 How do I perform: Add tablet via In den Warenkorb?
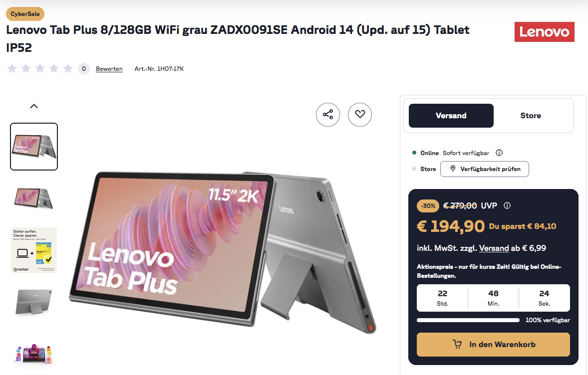pyautogui.click(x=493, y=344)
